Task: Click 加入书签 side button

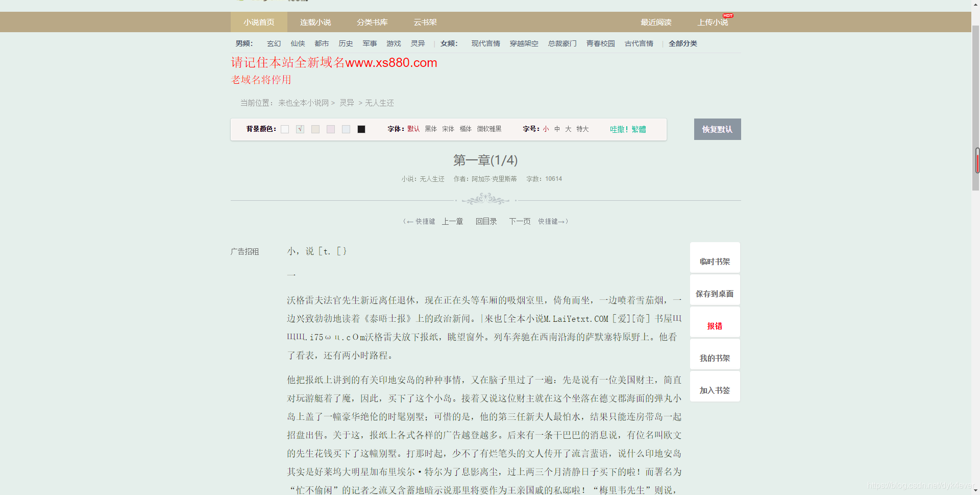Action: click(715, 386)
